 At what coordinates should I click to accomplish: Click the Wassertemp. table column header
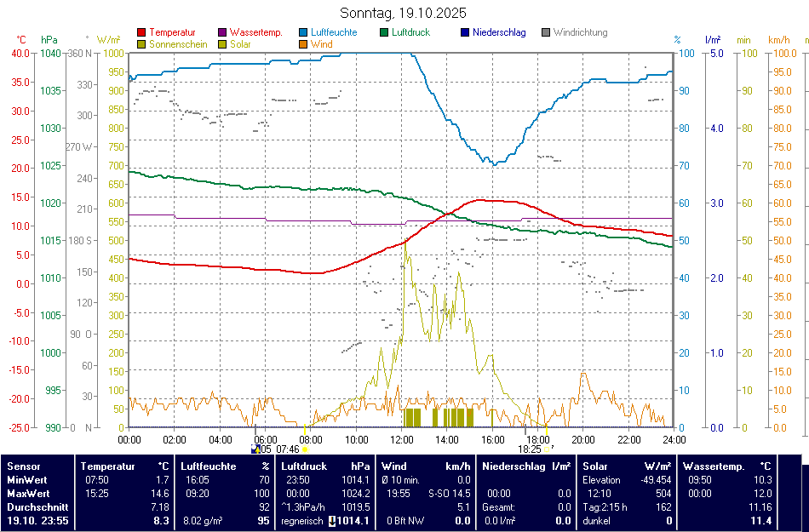pyautogui.click(x=714, y=466)
